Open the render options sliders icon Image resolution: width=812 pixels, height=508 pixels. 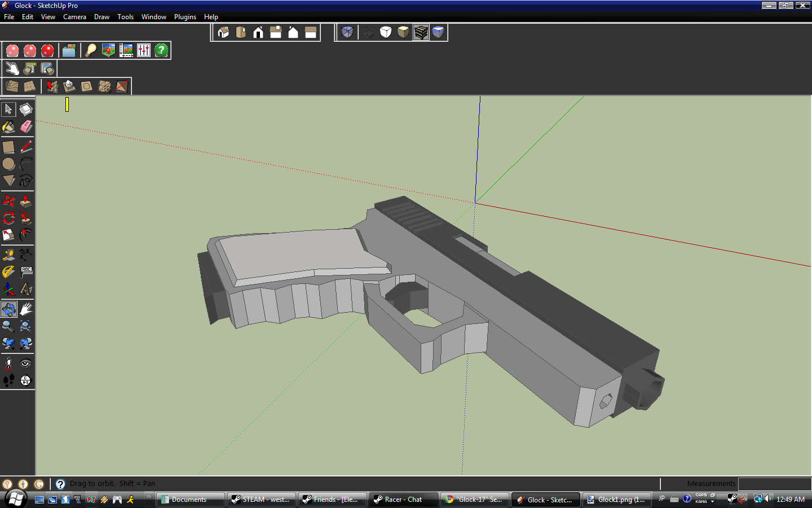(144, 50)
